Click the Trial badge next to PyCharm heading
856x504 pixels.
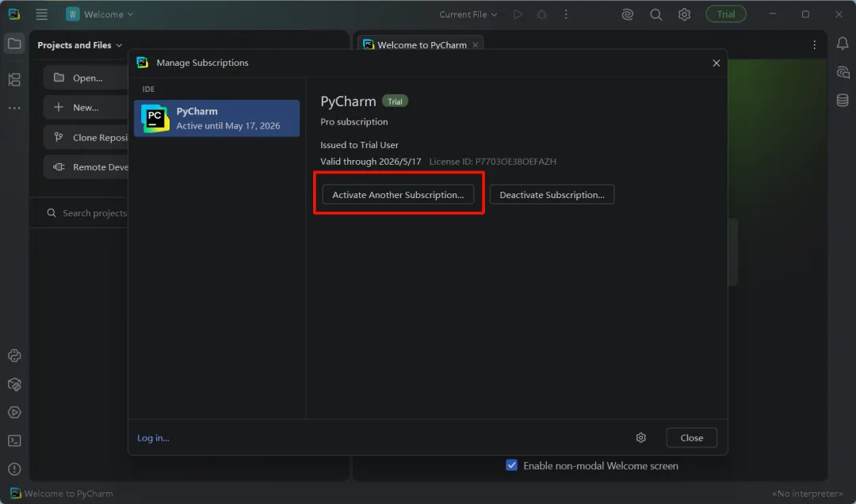click(395, 101)
